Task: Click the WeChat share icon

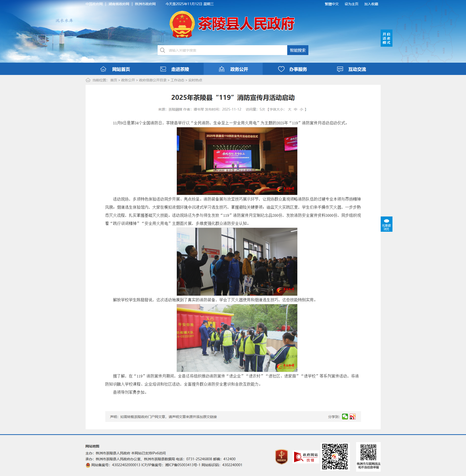Action: click(x=345, y=417)
